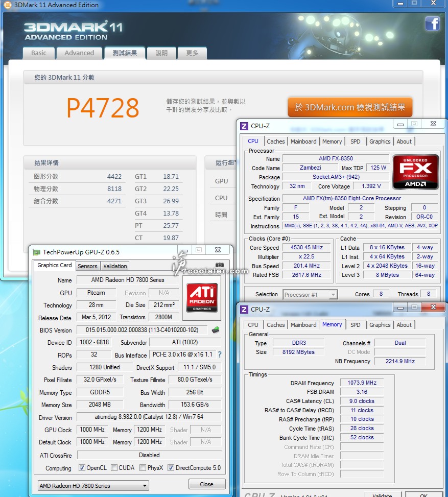
Task: Open SPD tab in upper CPU-Z window
Action: 356,141
